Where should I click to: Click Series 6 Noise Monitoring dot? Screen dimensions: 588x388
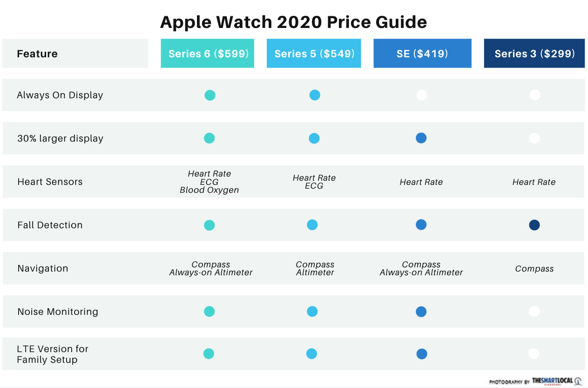coord(210,311)
